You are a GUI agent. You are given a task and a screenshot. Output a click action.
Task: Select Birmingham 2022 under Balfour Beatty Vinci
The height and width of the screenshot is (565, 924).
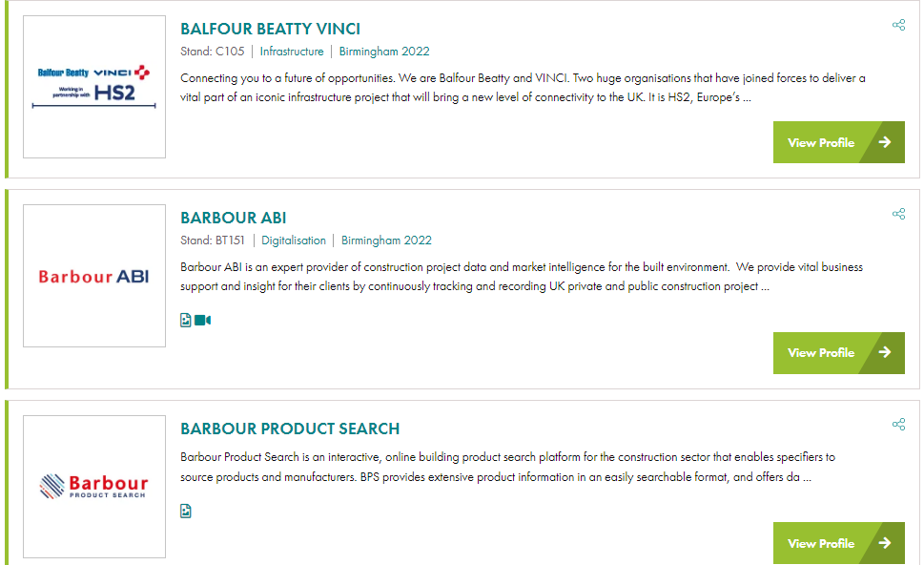click(x=384, y=52)
